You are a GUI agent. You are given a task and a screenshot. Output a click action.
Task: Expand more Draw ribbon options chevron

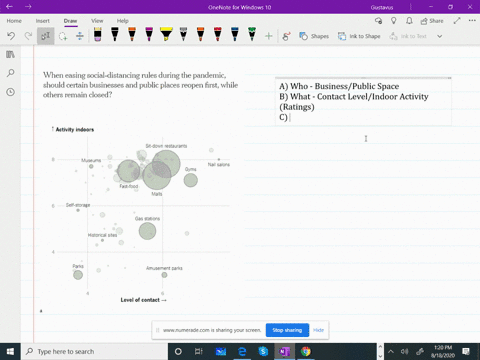point(440,36)
